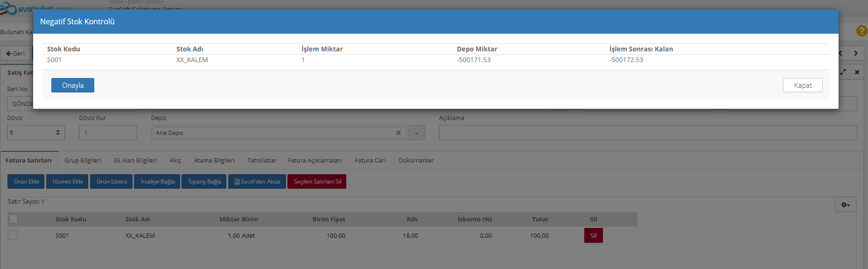The image size is (868, 269).
Task: Switch to the Grup Bilgileri tab
Action: (83, 161)
